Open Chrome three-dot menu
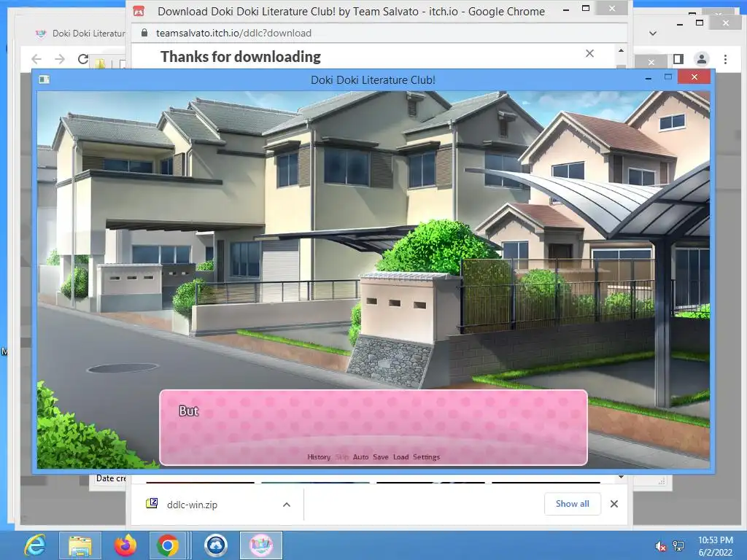The width and height of the screenshot is (747, 560). (x=725, y=59)
